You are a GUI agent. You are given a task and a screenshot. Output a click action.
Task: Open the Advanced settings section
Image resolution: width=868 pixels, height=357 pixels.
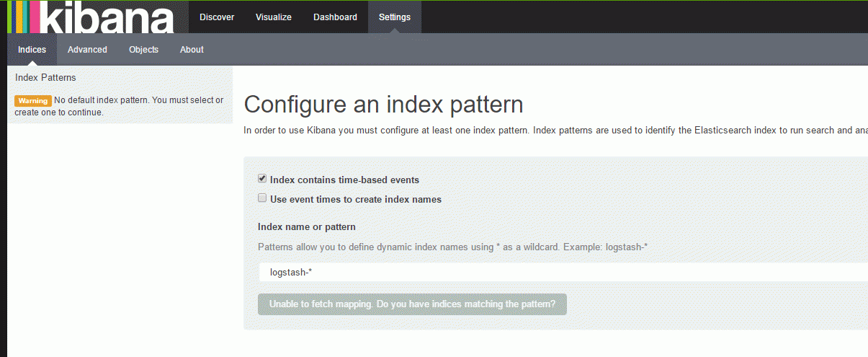click(87, 50)
